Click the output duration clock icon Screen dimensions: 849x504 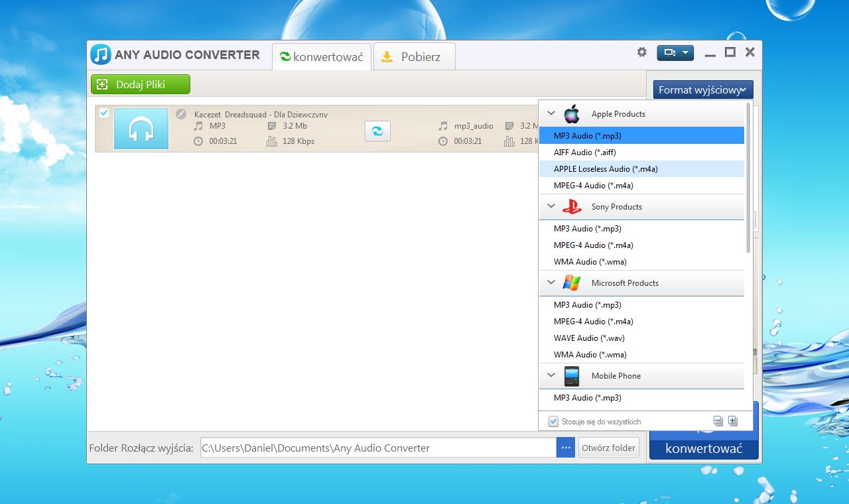coord(443,141)
